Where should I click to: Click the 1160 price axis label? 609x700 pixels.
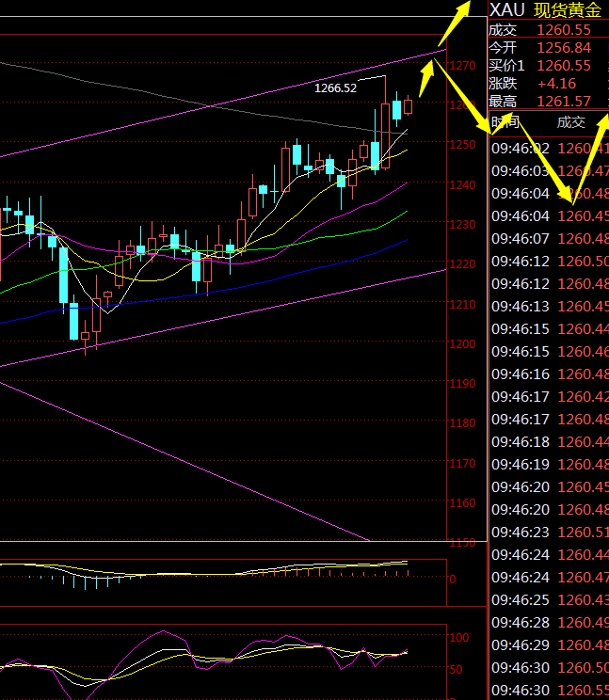point(462,502)
